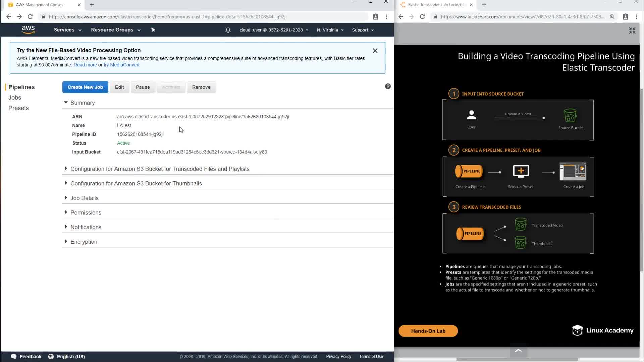The width and height of the screenshot is (644, 362).
Task: Open Presets in the sidebar
Action: click(18, 108)
